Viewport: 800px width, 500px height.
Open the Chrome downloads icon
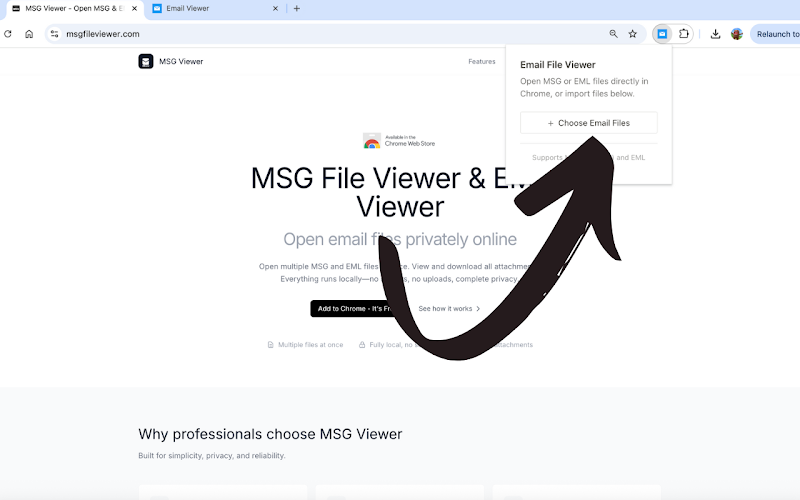tap(716, 33)
